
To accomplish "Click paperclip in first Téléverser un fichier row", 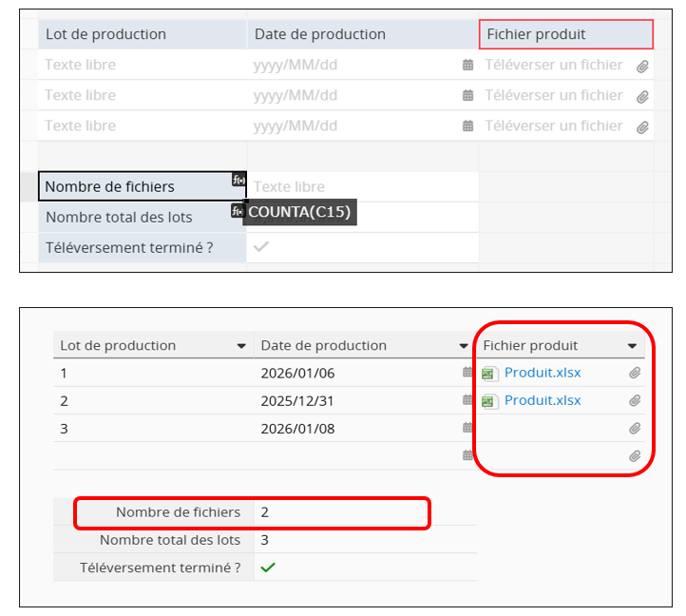I will pos(642,67).
